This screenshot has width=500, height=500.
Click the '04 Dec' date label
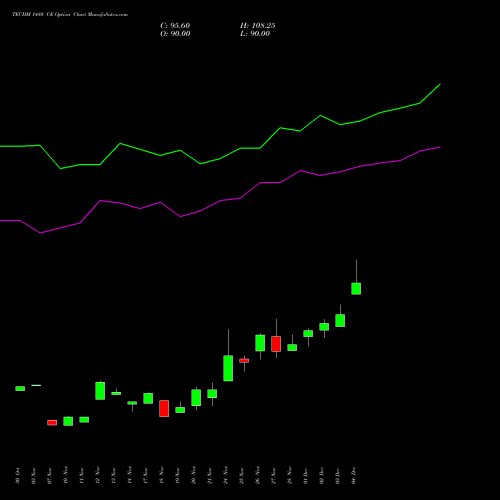[354, 476]
